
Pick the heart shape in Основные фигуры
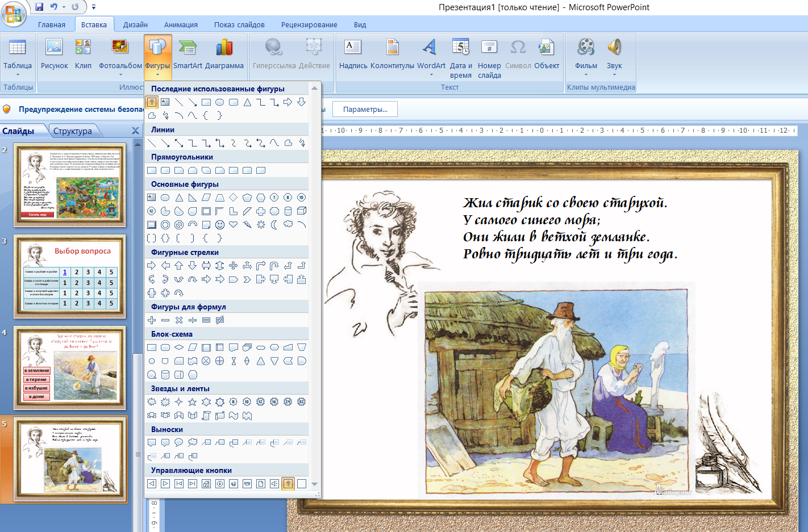click(x=234, y=225)
